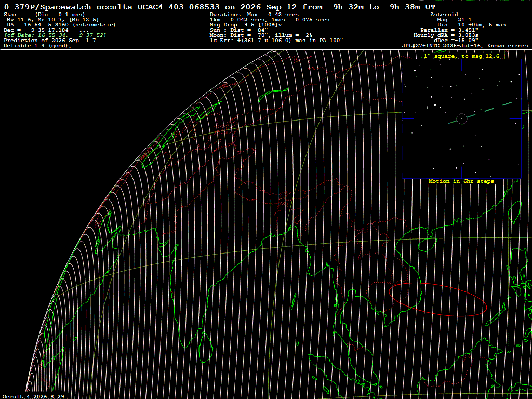Screen dimensions: 532x399
Task: Click the 'Prediction of 2026 Sep 1.7' line
Action: (x=50, y=41)
